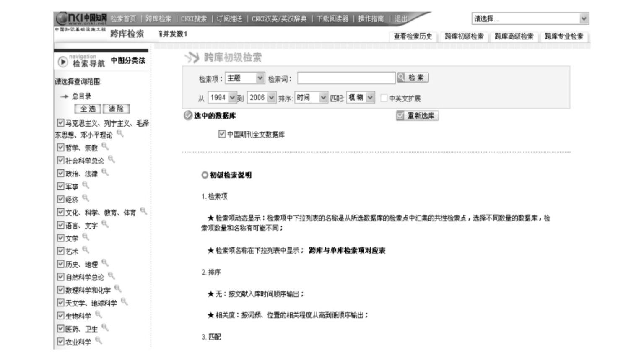Screen dimensions: 644x353
Task: Open the end year 2006 dropdown
Action: (262, 98)
